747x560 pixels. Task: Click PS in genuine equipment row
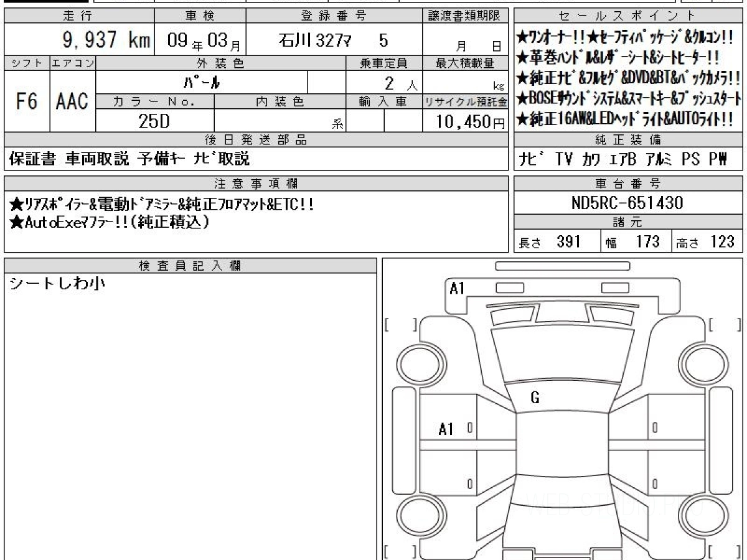click(690, 160)
